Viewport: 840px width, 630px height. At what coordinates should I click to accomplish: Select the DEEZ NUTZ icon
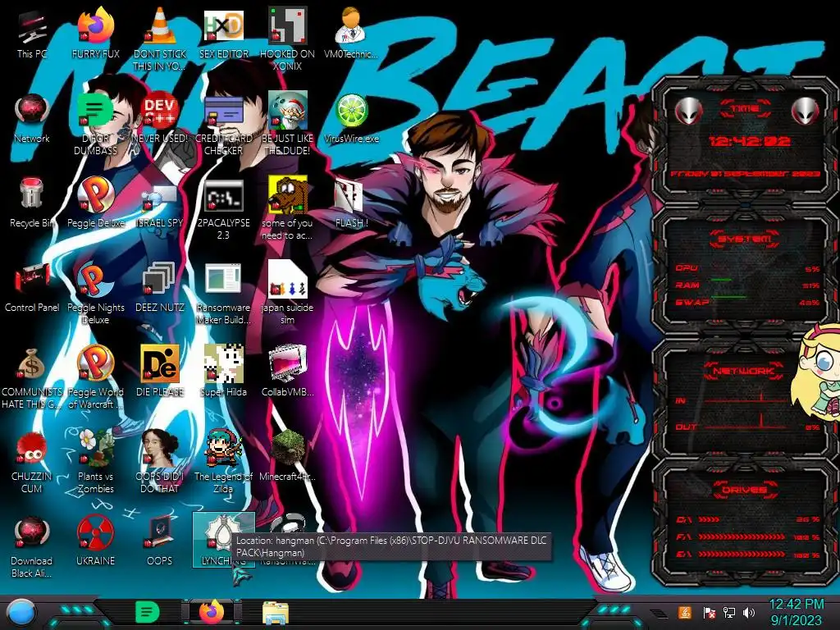pos(159,288)
